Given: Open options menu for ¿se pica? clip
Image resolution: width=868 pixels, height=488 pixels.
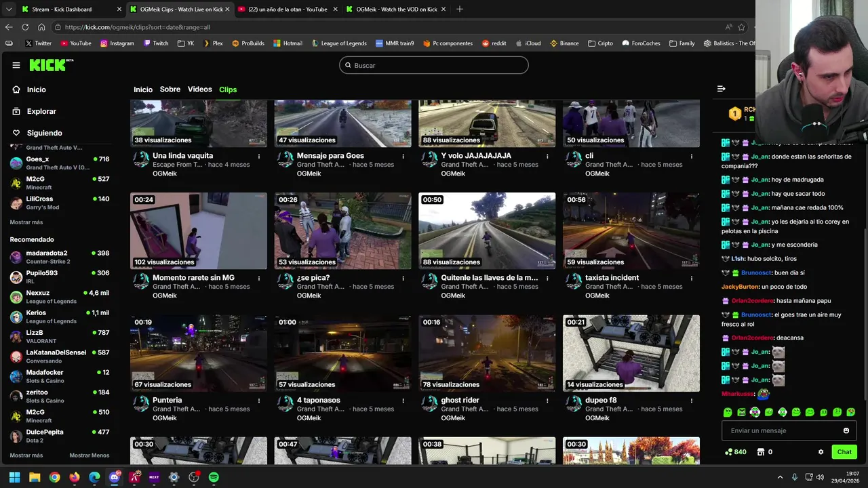Looking at the screenshot, I should pos(403,278).
